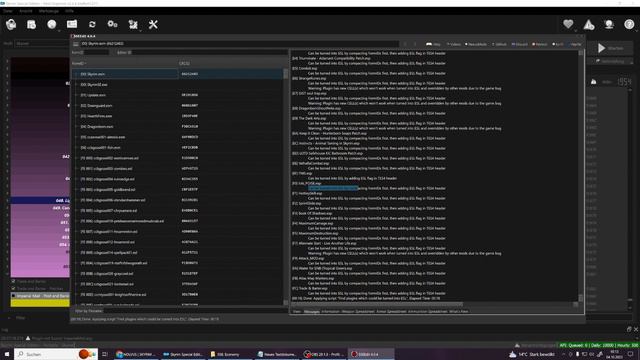Click the Discord link in SSEEdit
640x360 pixels.
520,44
